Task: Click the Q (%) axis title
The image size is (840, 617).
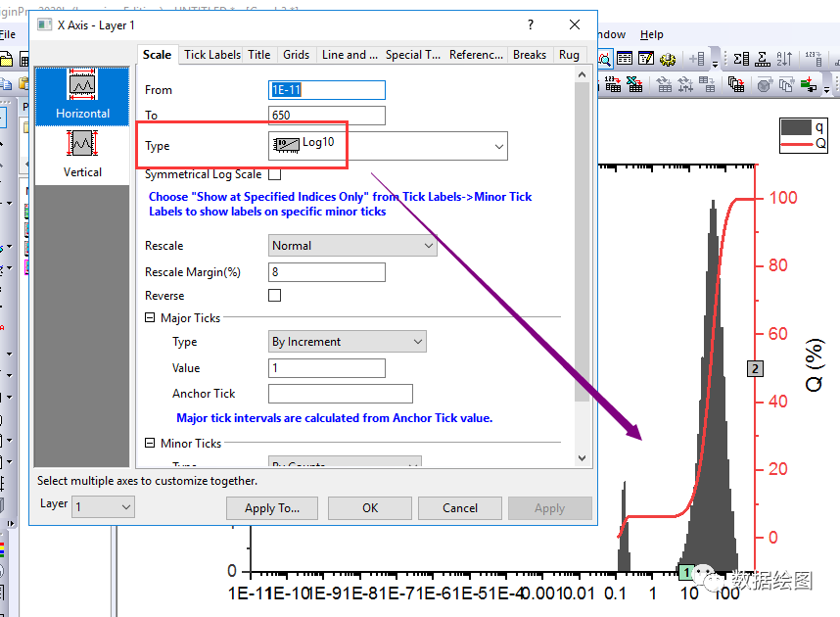Action: click(814, 364)
